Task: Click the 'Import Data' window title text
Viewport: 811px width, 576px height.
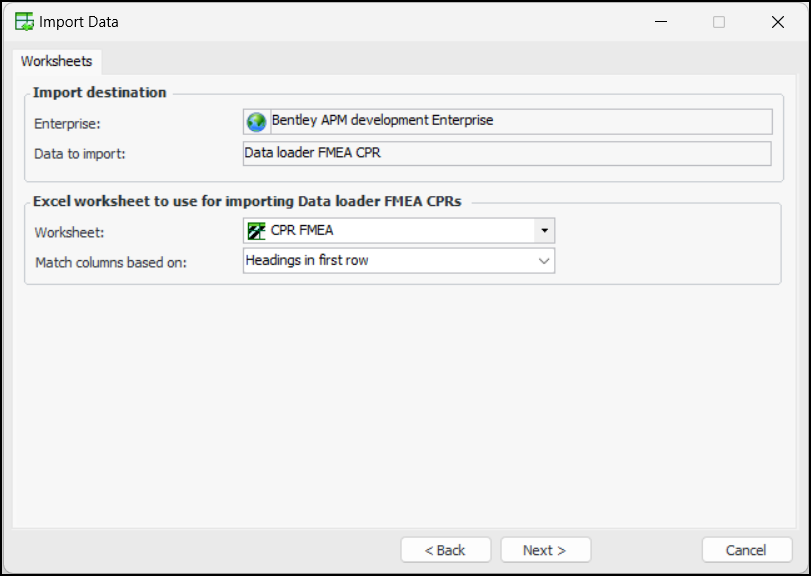Action: point(79,21)
